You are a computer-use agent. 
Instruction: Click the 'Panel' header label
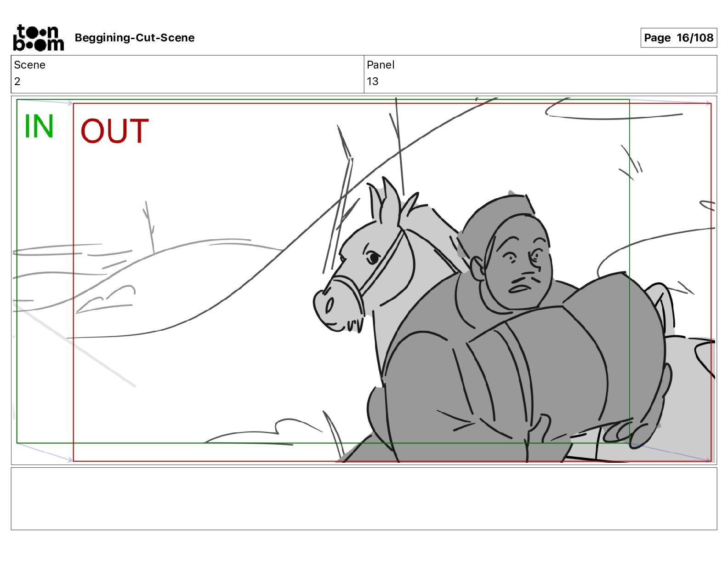(x=381, y=65)
